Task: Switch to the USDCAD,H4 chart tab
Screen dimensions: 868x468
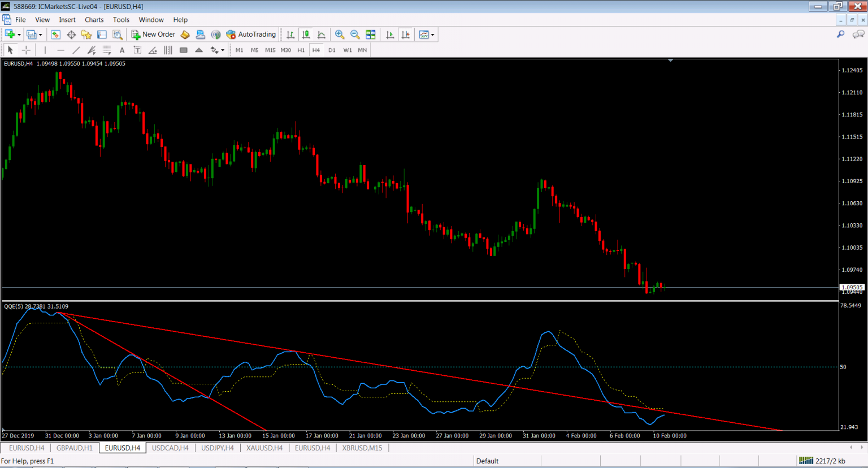Action: click(170, 448)
